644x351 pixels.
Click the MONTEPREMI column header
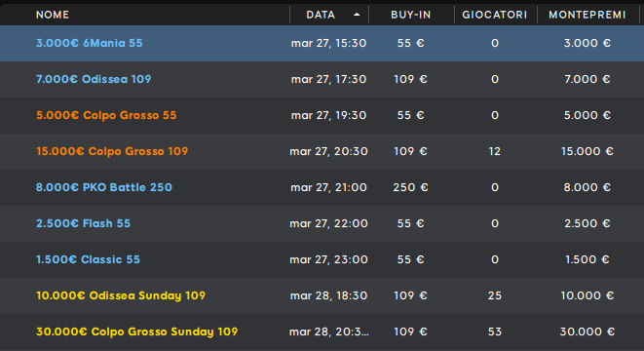(587, 15)
